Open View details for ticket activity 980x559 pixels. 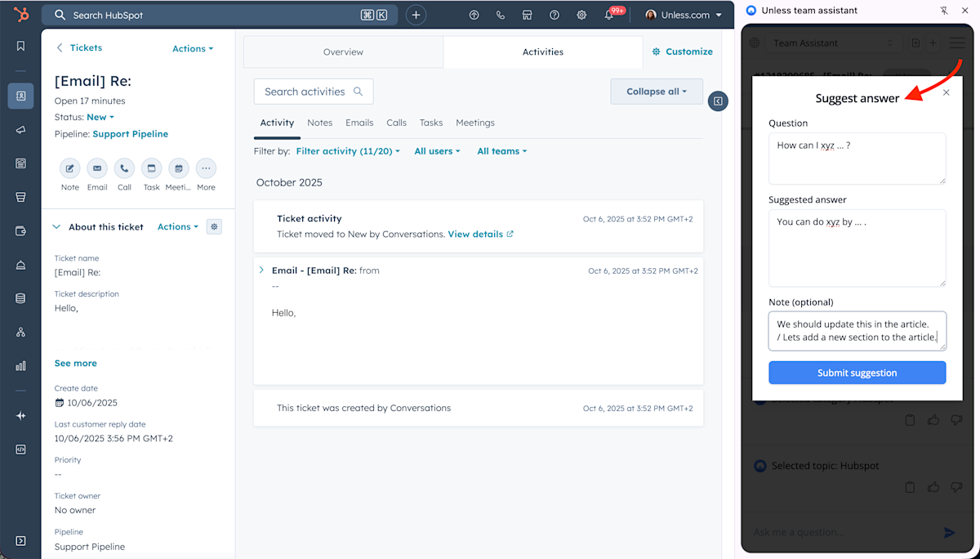(480, 235)
